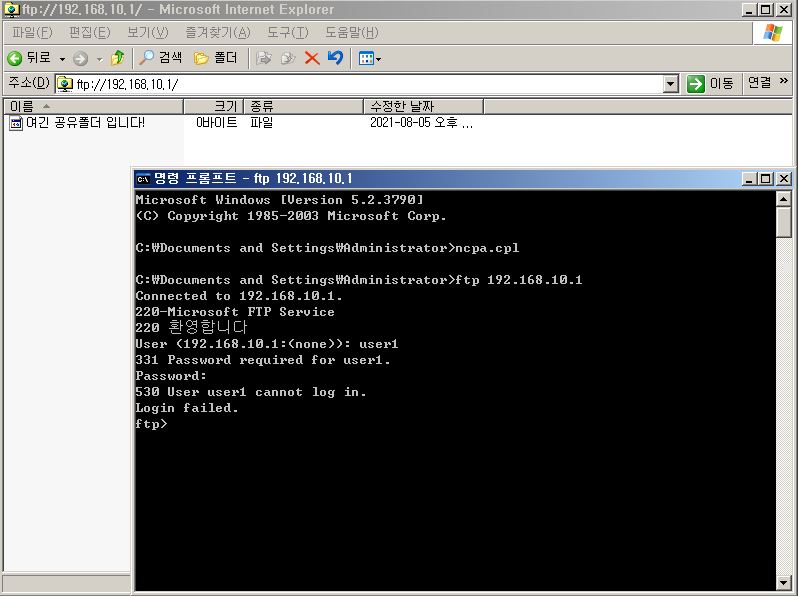Open the forward history dropdown arrow

[100, 59]
